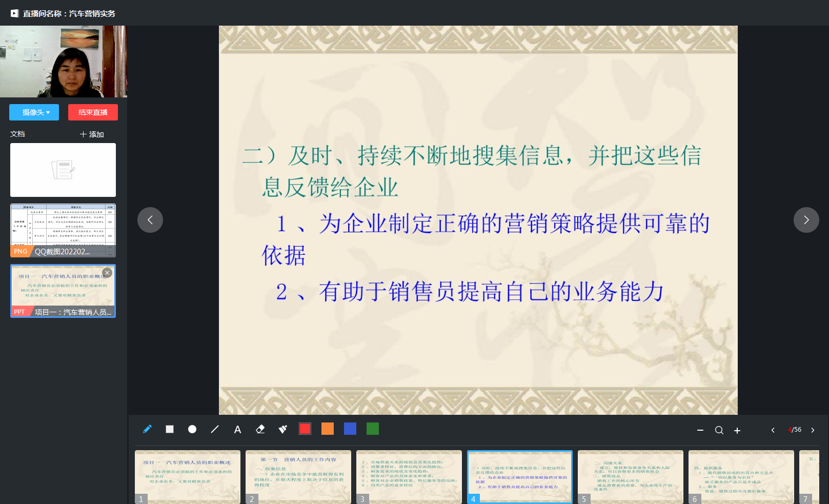This screenshot has height=504, width=829.
Task: Choose the blue pen color
Action: [x=350, y=429]
